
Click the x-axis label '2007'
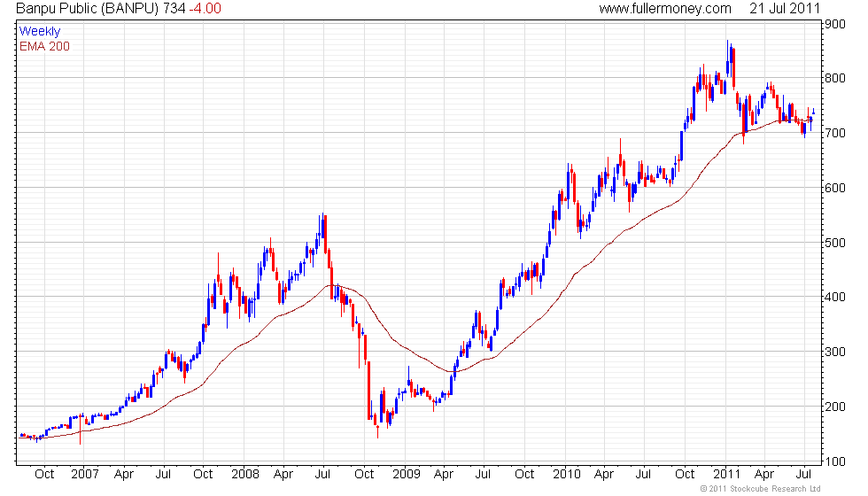click(x=85, y=475)
